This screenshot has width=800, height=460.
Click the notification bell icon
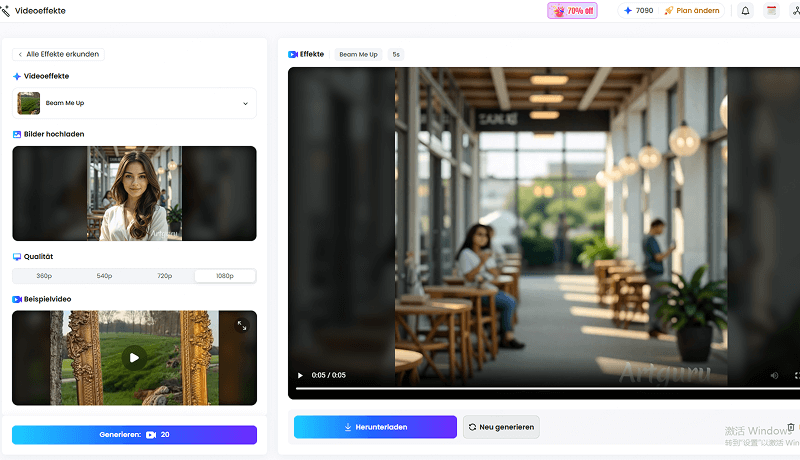(745, 11)
